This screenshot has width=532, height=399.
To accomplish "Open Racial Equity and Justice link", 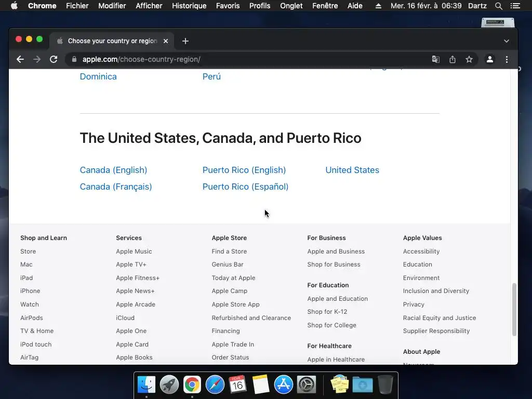I will coord(440,318).
